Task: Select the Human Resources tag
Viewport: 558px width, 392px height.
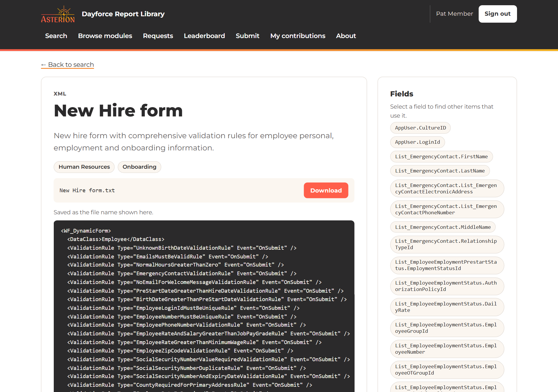Action: click(84, 167)
